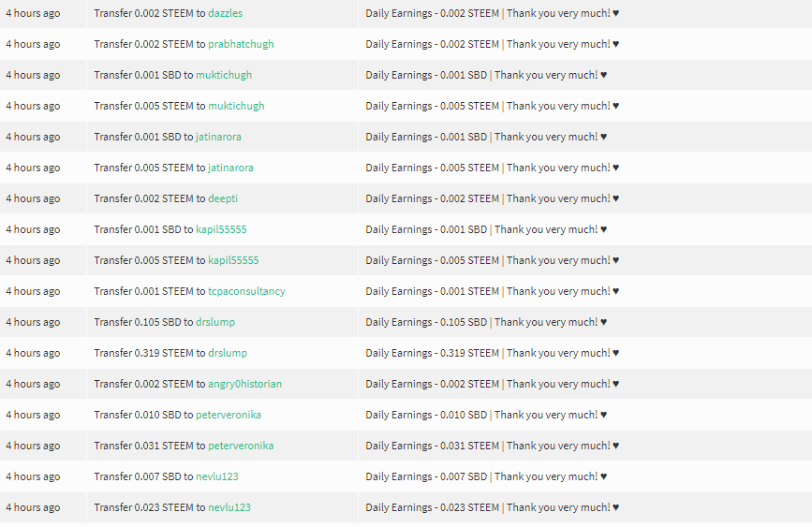Open peterveronika link in 0.010 SBD row
This screenshot has height=527, width=812.
point(229,415)
